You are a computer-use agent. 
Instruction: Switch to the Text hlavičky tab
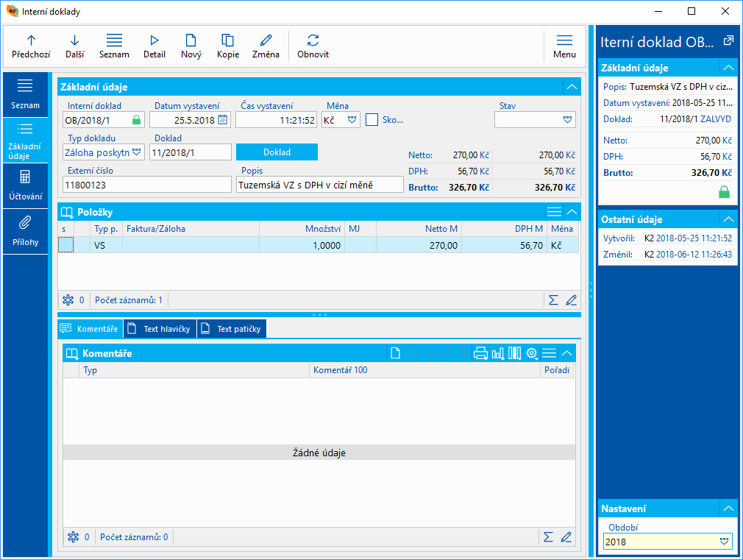coord(160,329)
